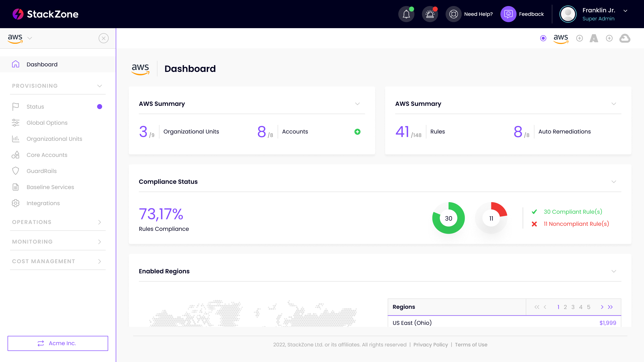This screenshot has width=644, height=362.
Task: Open the notifications bell
Action: point(406,14)
